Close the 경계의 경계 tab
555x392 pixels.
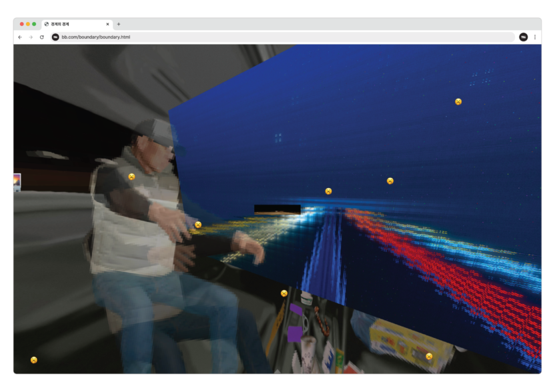pos(107,24)
